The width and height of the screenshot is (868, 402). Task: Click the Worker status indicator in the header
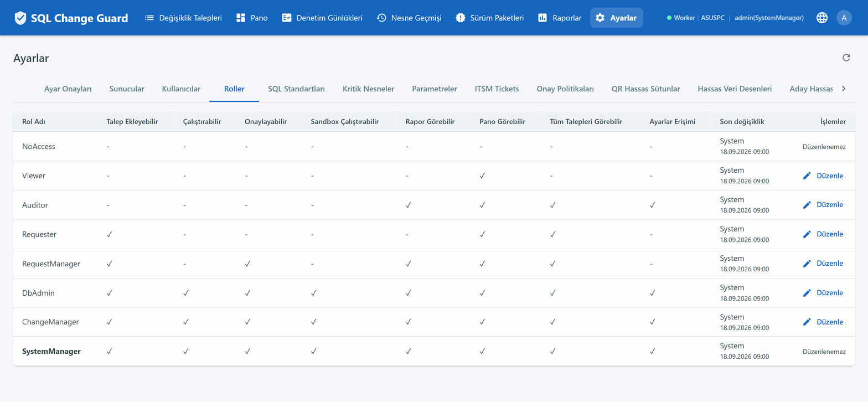click(x=681, y=18)
